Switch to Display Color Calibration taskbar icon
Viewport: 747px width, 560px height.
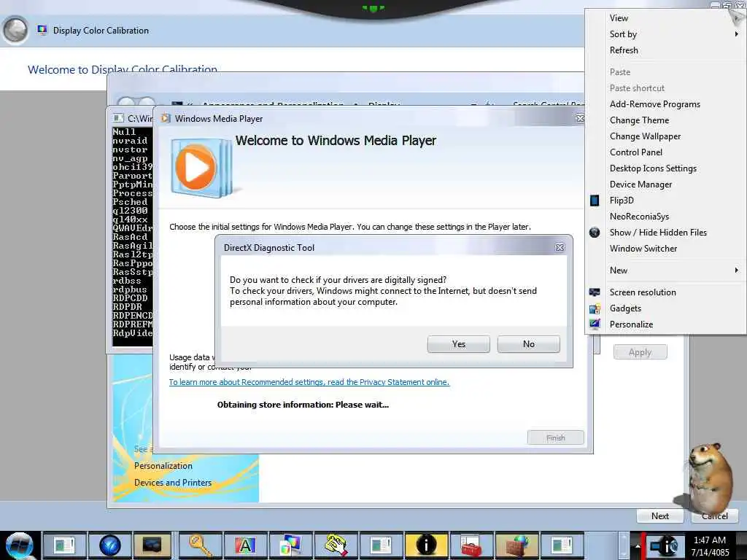290,545
